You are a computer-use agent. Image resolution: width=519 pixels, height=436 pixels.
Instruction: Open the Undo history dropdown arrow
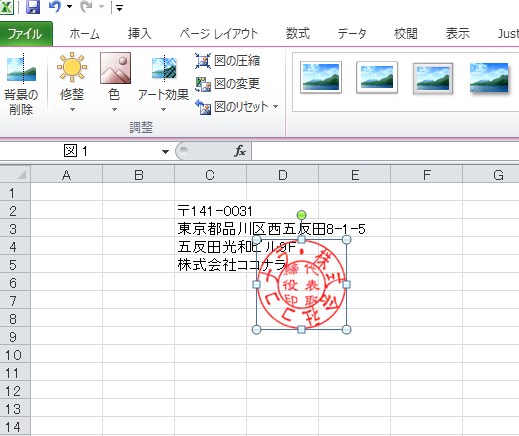[x=70, y=7]
